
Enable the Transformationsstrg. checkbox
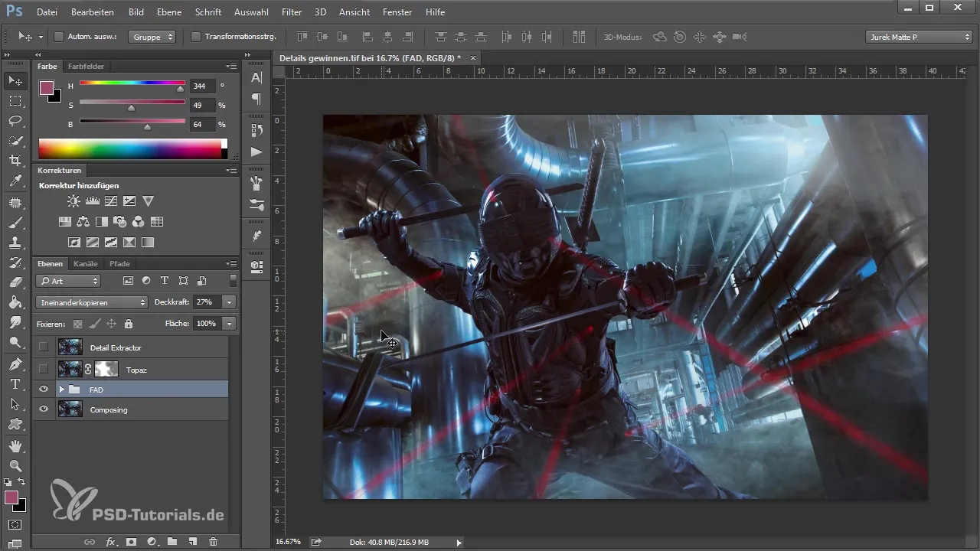(196, 37)
